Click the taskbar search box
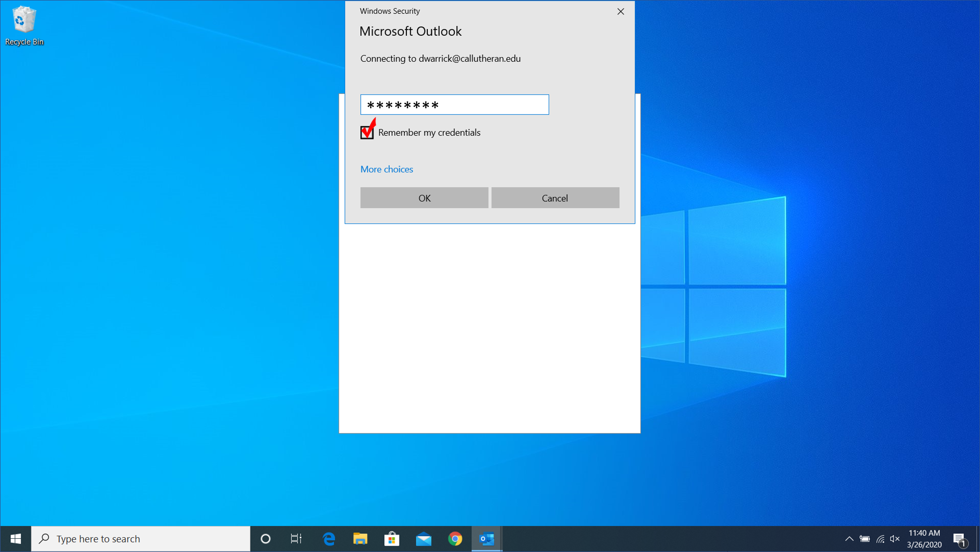 point(141,539)
